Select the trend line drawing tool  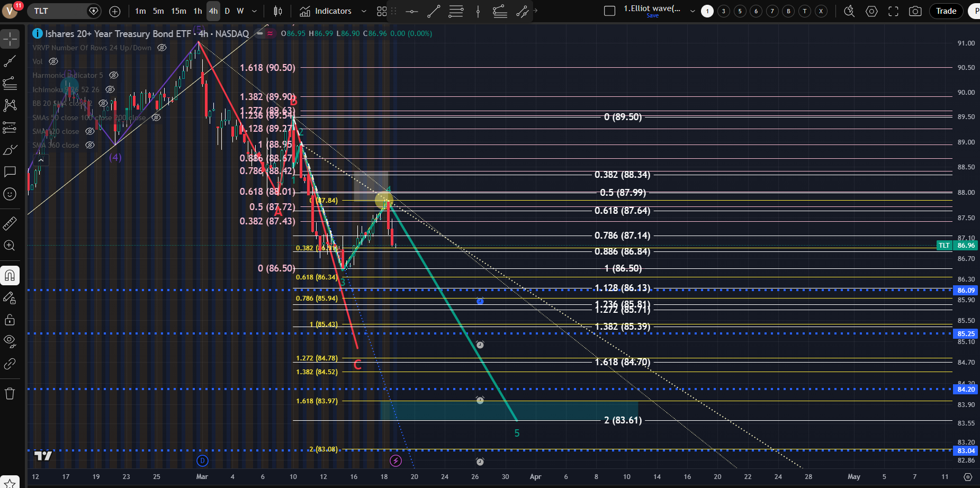point(10,61)
